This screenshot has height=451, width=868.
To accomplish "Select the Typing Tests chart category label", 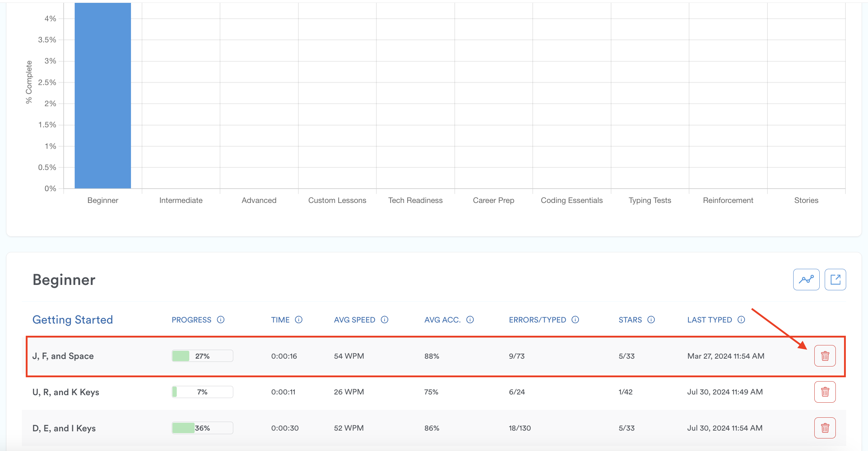I will pos(650,200).
